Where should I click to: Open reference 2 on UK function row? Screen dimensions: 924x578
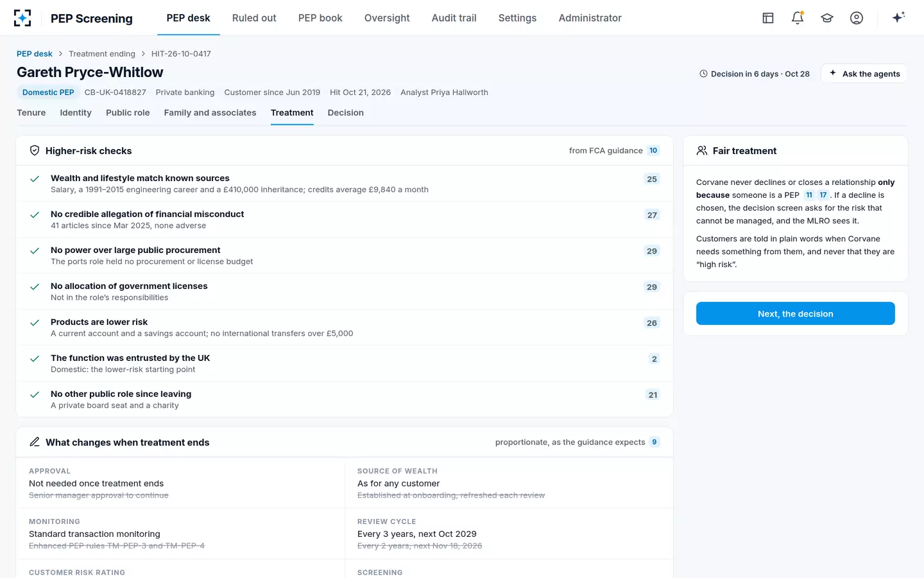coord(654,359)
